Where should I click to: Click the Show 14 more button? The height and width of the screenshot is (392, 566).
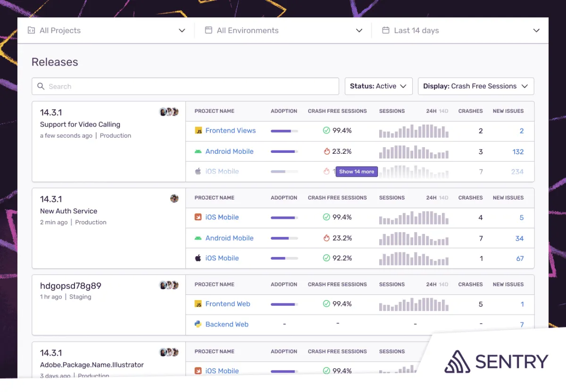(x=357, y=172)
